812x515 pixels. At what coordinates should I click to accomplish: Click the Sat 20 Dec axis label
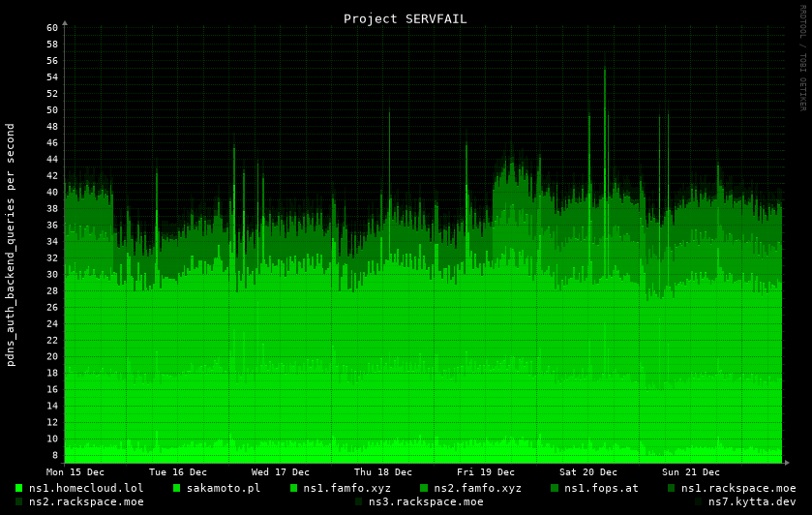588,472
